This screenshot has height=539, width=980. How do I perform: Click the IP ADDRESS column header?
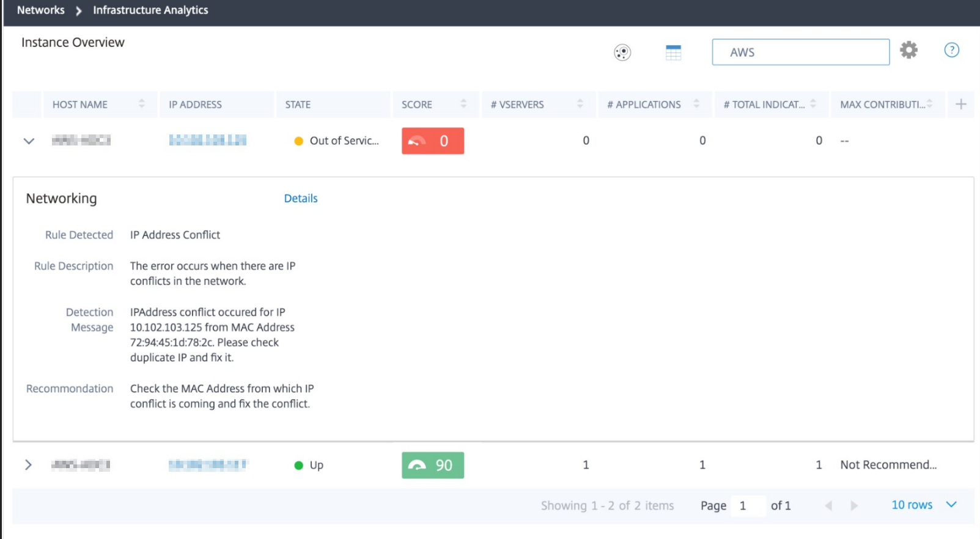(x=216, y=105)
